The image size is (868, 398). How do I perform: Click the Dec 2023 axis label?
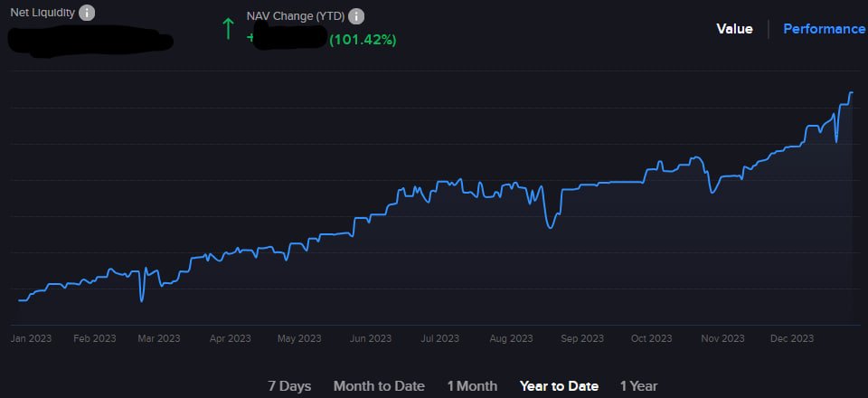tap(792, 338)
